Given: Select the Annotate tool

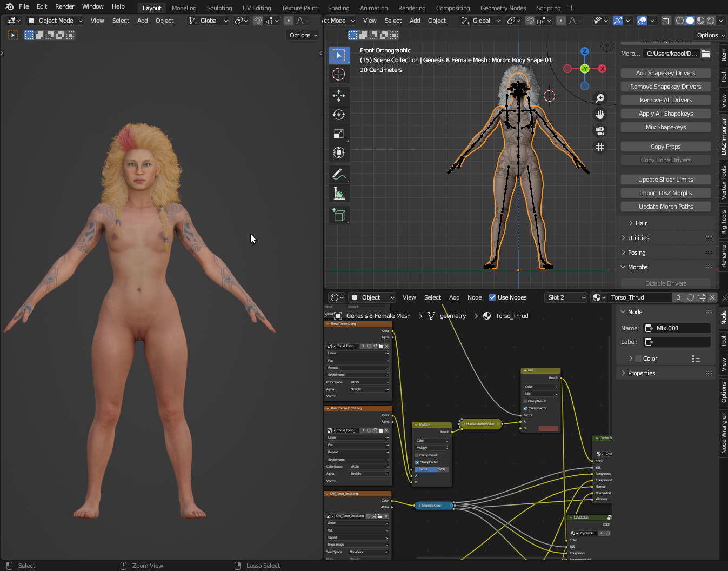Looking at the screenshot, I should point(339,174).
